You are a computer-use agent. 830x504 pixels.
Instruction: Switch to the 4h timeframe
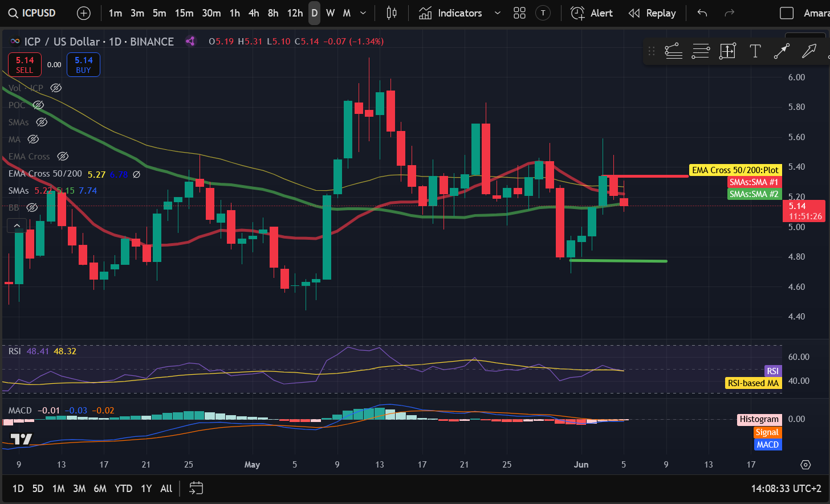pyautogui.click(x=254, y=13)
